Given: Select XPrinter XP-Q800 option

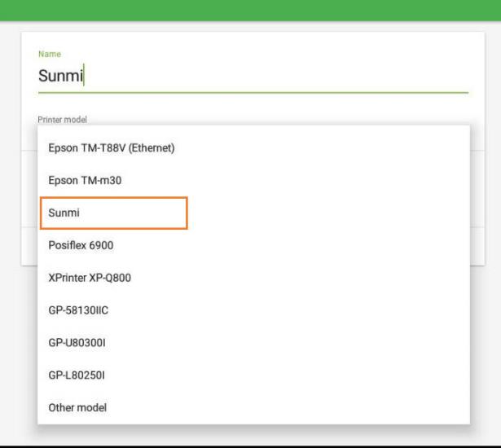Looking at the screenshot, I should point(253,278).
